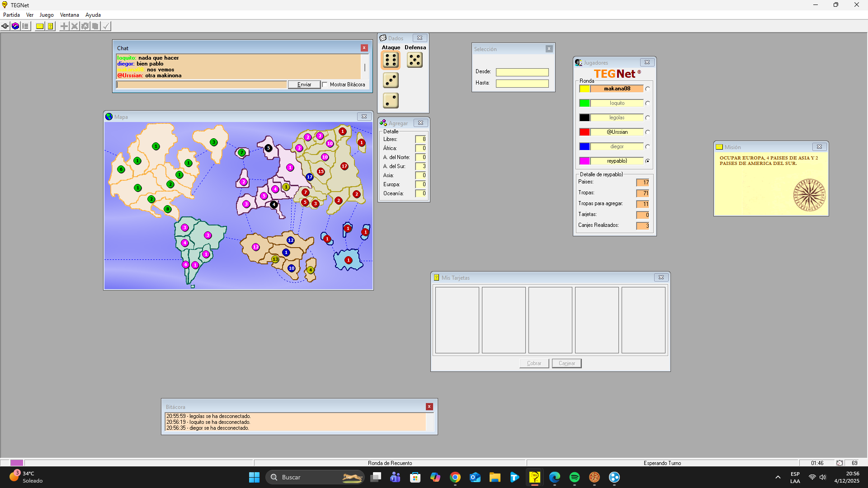Screen dimensions: 868x488
Task: Show mission via yellow note toolbar icon
Action: click(x=40, y=26)
